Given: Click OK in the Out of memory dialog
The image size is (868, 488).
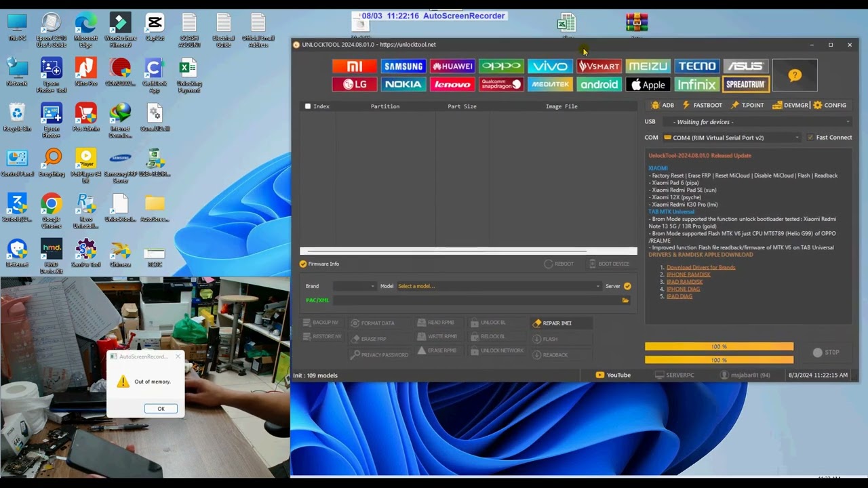Looking at the screenshot, I should (161, 409).
